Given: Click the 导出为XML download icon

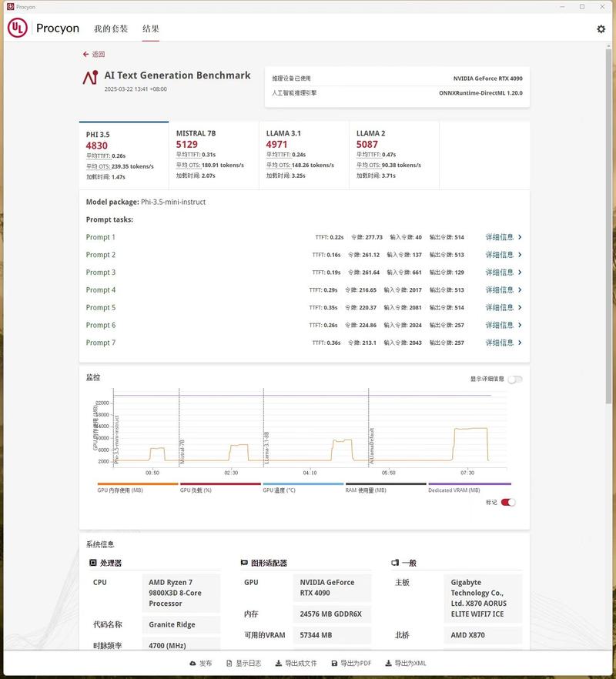Looking at the screenshot, I should pyautogui.click(x=388, y=664).
